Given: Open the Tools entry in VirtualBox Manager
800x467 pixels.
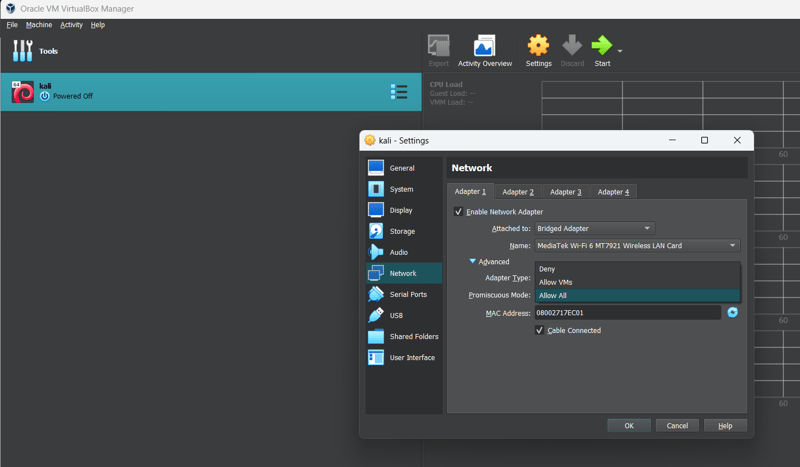Looking at the screenshot, I should click(x=35, y=51).
